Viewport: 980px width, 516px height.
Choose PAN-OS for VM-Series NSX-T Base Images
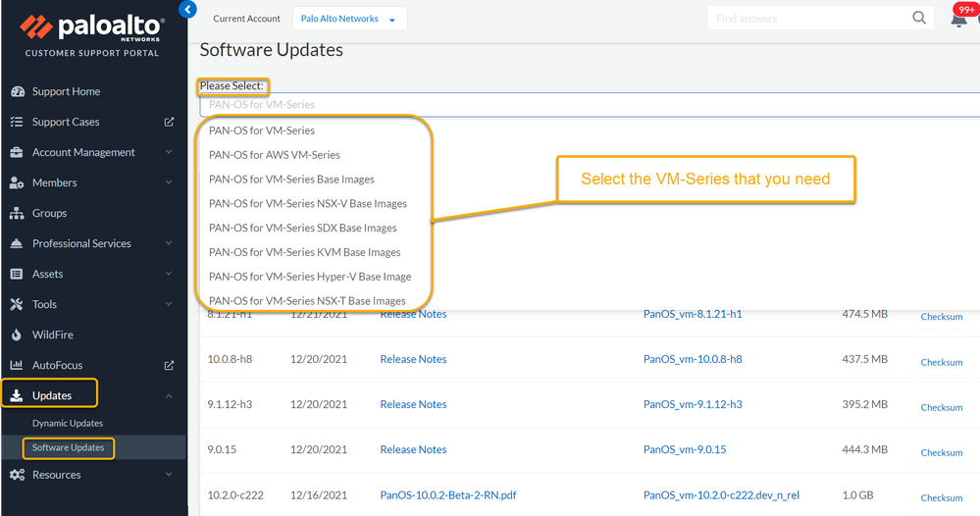(x=307, y=301)
